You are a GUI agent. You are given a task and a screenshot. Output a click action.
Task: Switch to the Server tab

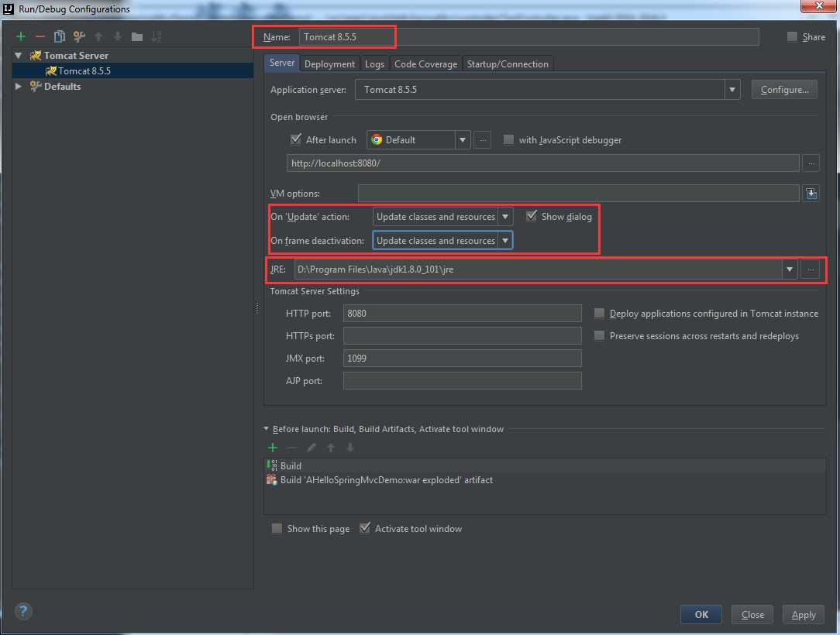[x=282, y=63]
